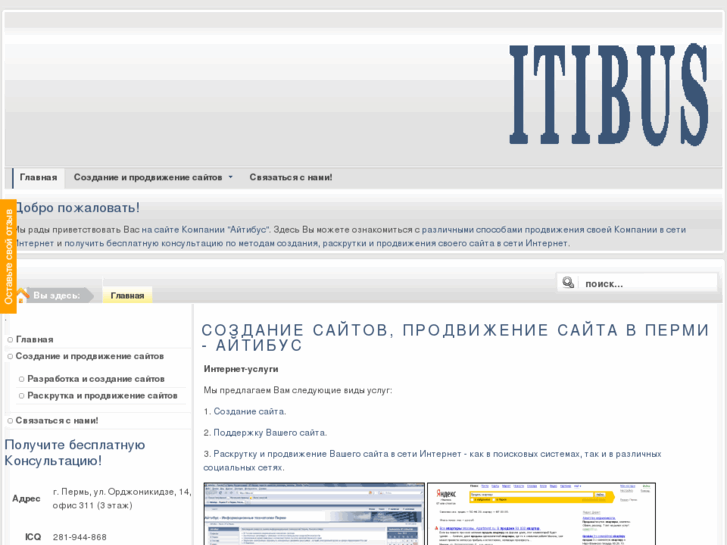Open Раскрутка и продвижение сайтов sidebar link
The height and width of the screenshot is (545, 727).
(x=102, y=396)
